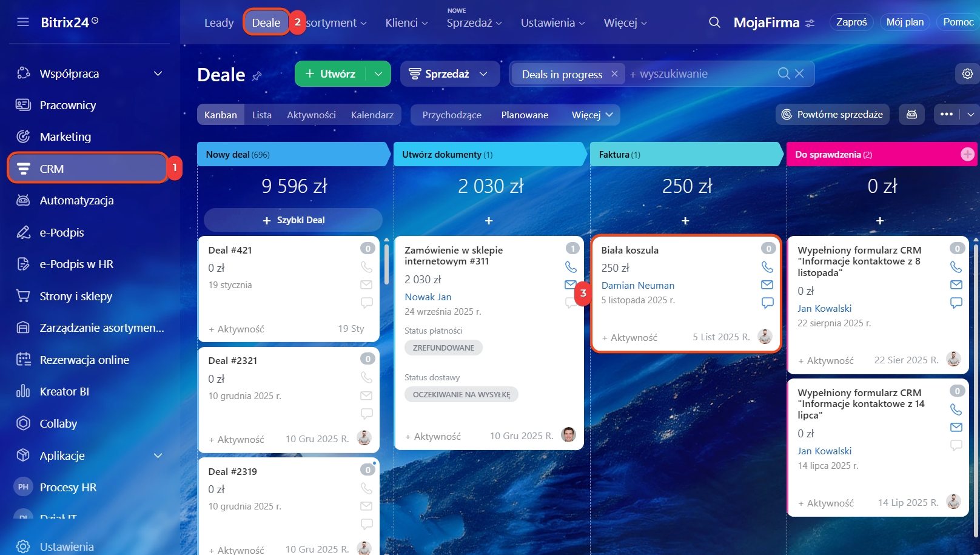
Task: Open the Sprzedaż pipeline dropdown
Action: click(x=450, y=73)
